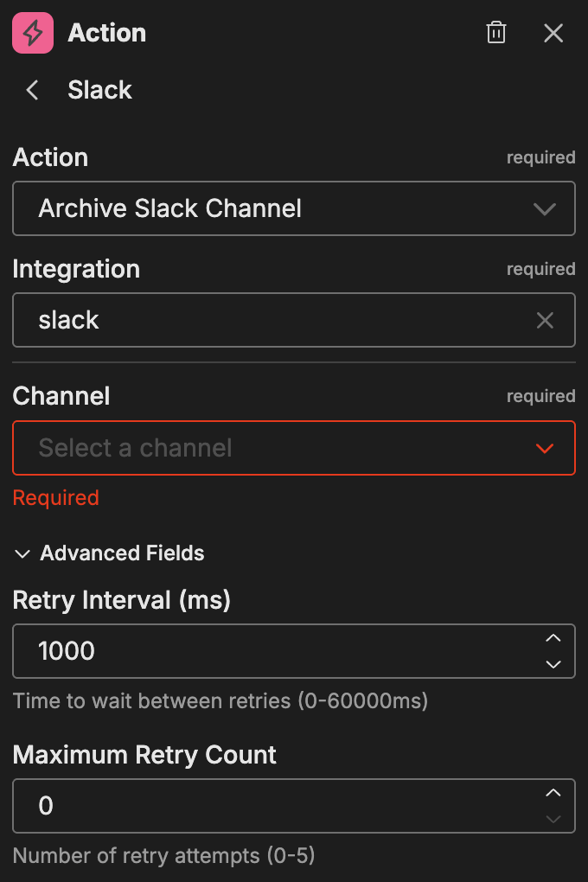Image resolution: width=588 pixels, height=882 pixels.
Task: Delete this action using the trash icon
Action: tap(495, 33)
